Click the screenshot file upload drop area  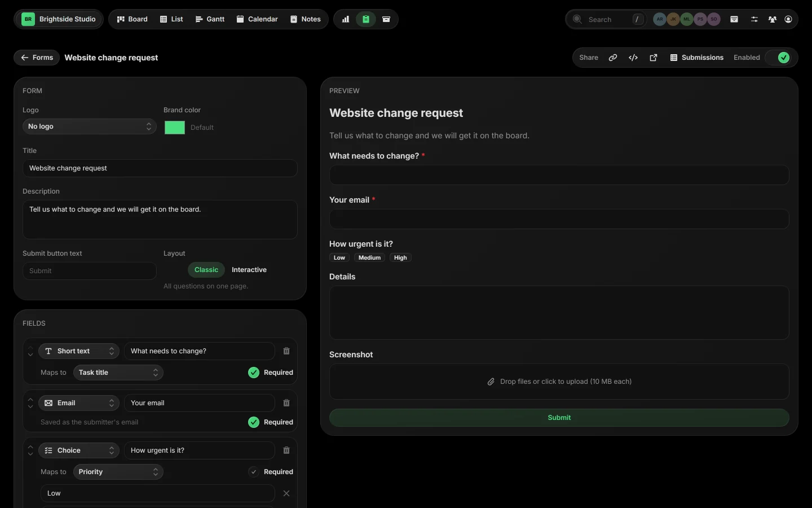click(x=559, y=382)
